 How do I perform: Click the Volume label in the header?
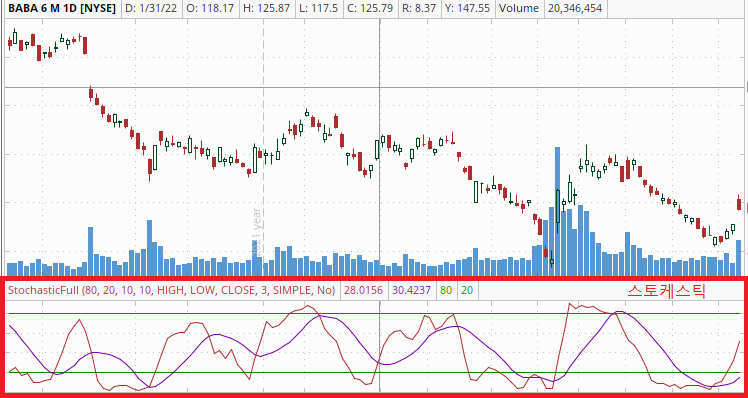pyautogui.click(x=520, y=8)
